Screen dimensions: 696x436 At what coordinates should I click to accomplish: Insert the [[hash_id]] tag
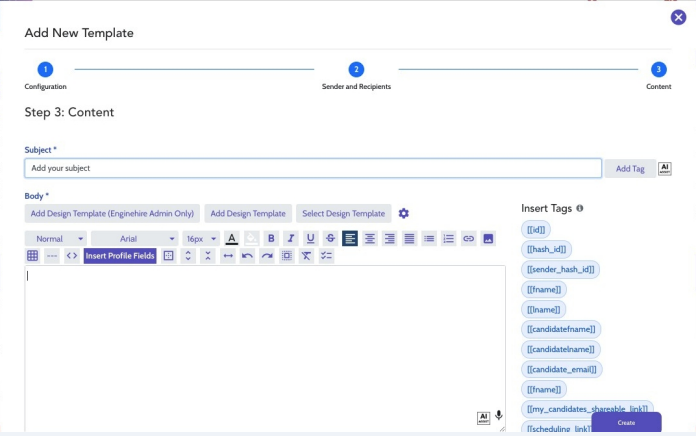click(546, 249)
